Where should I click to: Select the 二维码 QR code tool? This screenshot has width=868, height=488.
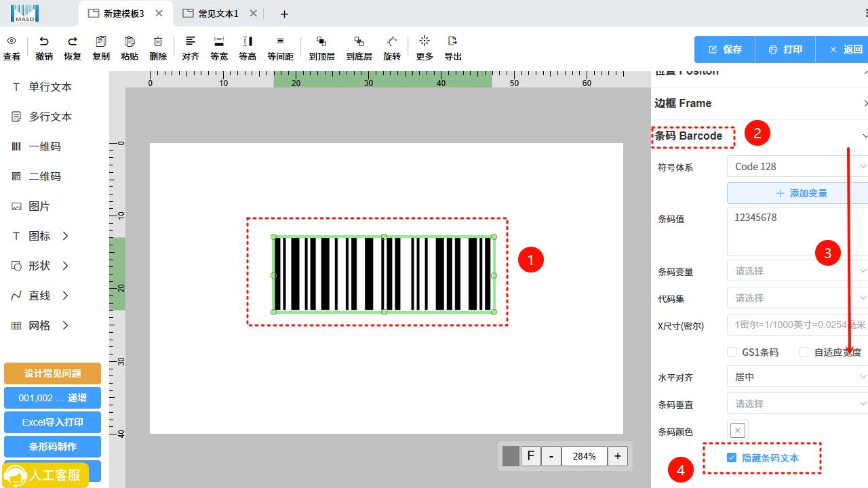click(x=45, y=176)
